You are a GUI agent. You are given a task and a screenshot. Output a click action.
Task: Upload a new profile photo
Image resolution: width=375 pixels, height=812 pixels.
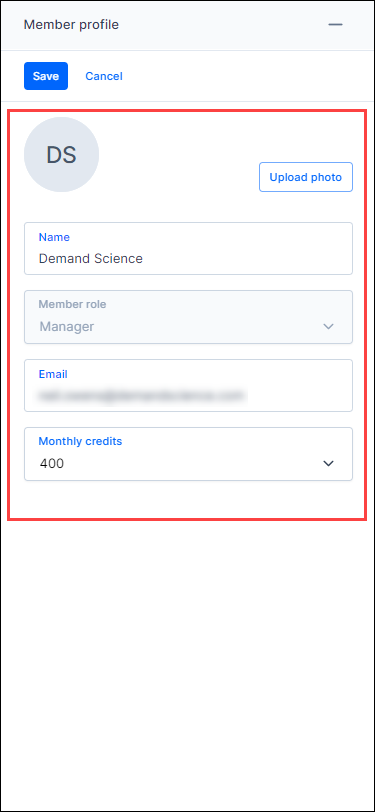[306, 177]
